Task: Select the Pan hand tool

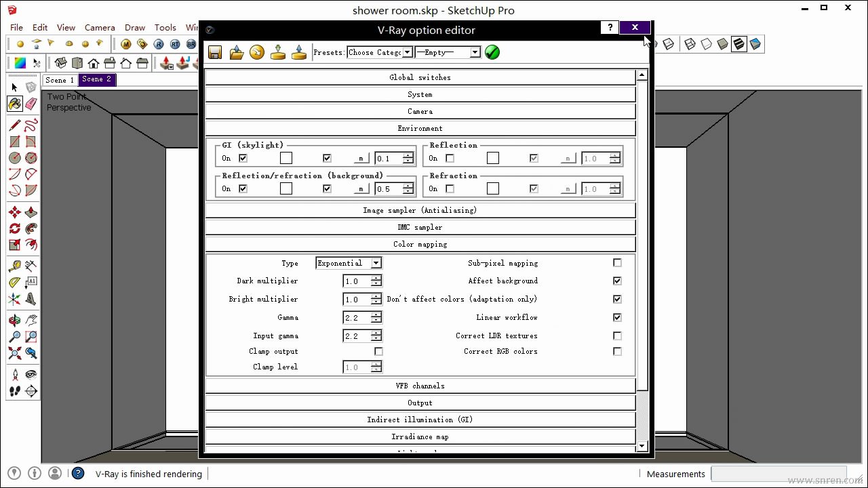Action: [31, 320]
